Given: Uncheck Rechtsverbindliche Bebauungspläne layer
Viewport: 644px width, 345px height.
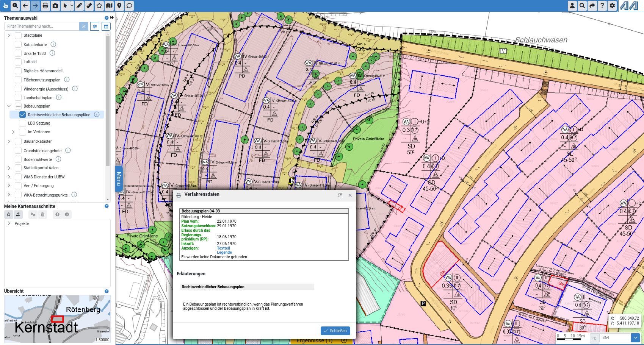Looking at the screenshot, I should (22, 115).
